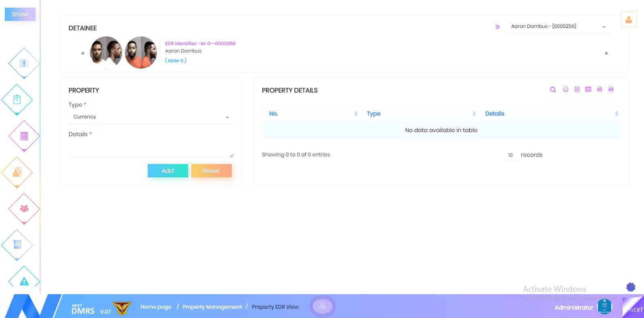Open the user profile icon at top right
644x318 pixels.
pos(628,19)
